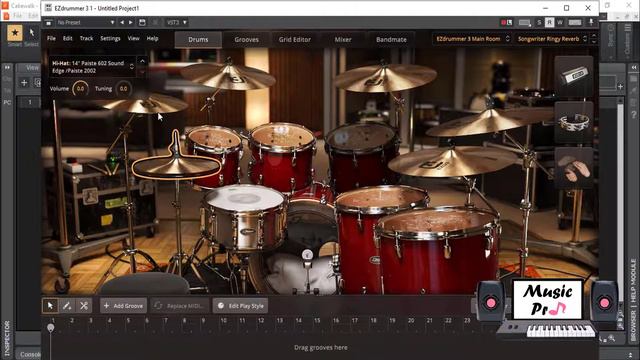The height and width of the screenshot is (360, 640).
Task: Hit the floor tom in front
Action: pyautogui.click(x=437, y=249)
